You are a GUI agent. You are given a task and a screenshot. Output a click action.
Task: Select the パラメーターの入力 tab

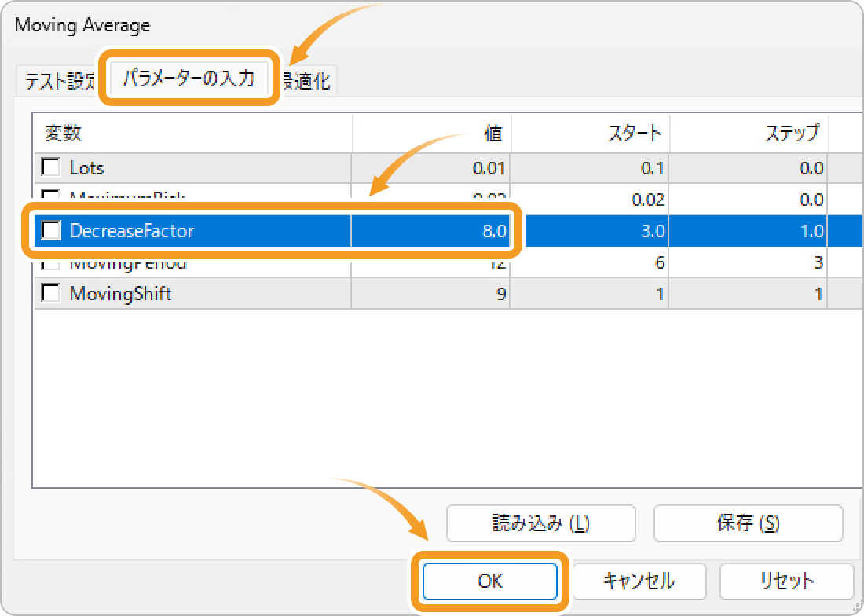[x=189, y=78]
